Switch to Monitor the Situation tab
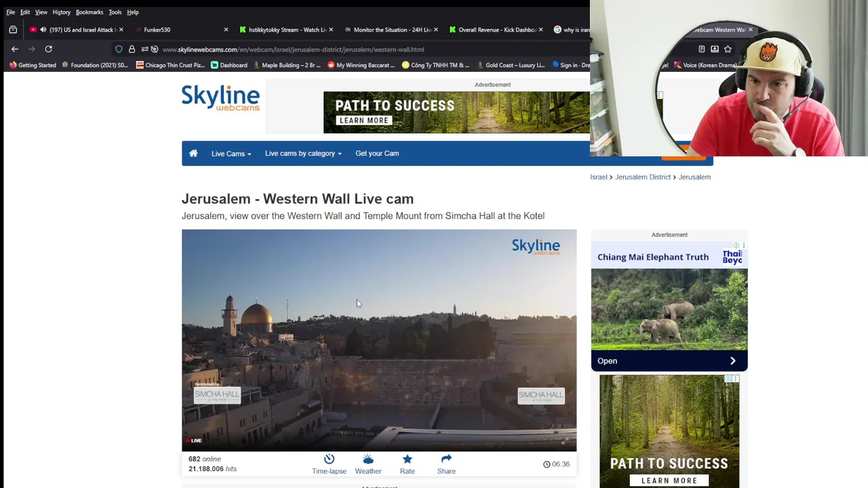 point(391,30)
